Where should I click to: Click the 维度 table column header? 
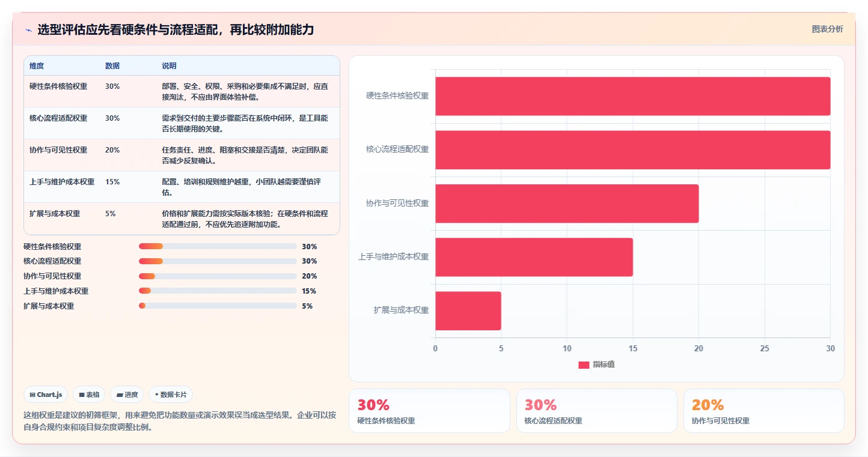[x=37, y=65]
